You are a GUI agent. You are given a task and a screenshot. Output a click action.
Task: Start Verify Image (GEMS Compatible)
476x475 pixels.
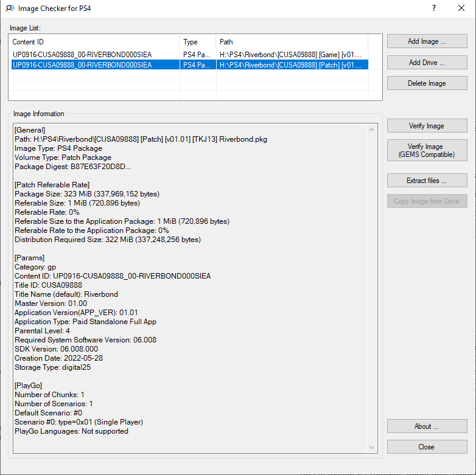click(x=427, y=150)
